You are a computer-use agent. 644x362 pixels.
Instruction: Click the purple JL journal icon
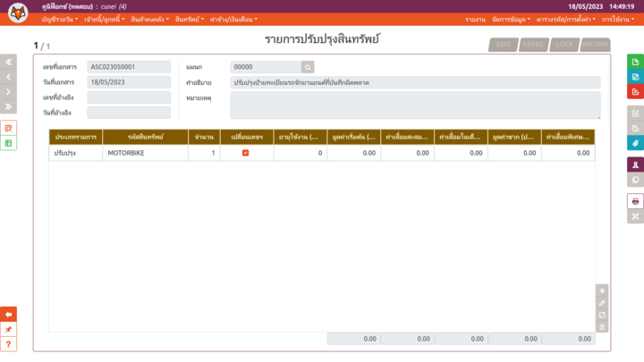[x=635, y=165]
